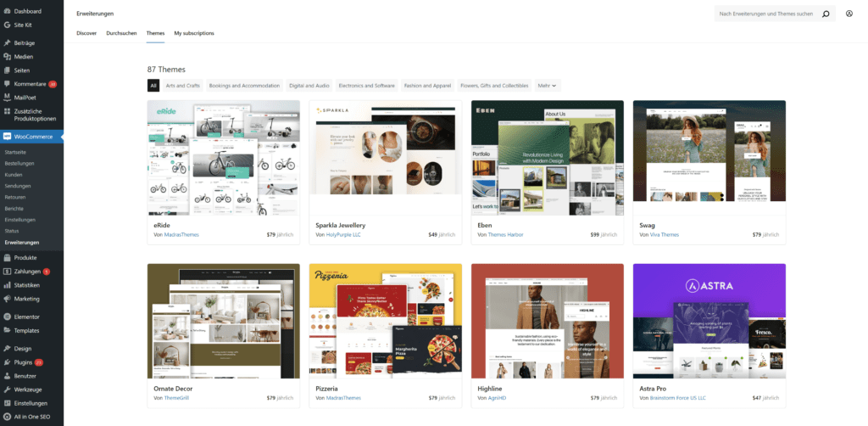Click the Seiten pages icon
This screenshot has height=426, width=868.
coord(7,70)
